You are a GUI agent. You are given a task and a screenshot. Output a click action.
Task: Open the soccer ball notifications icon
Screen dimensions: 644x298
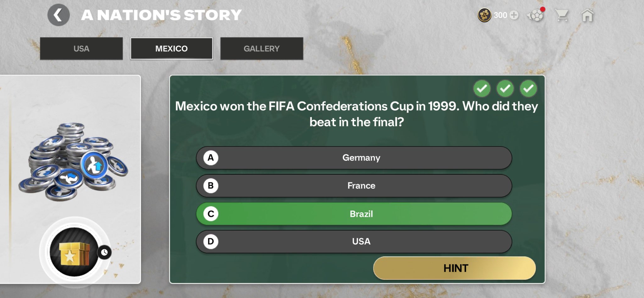535,15
